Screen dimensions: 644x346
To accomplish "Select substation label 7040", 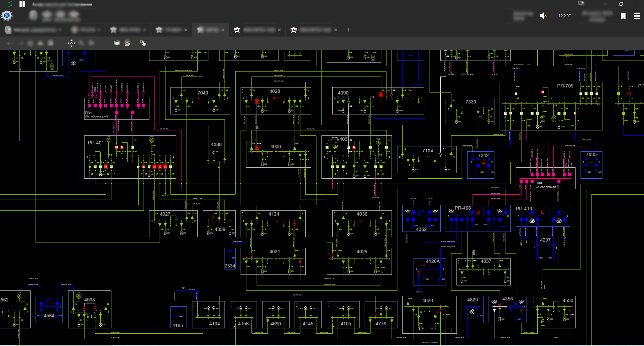I will (x=203, y=93).
